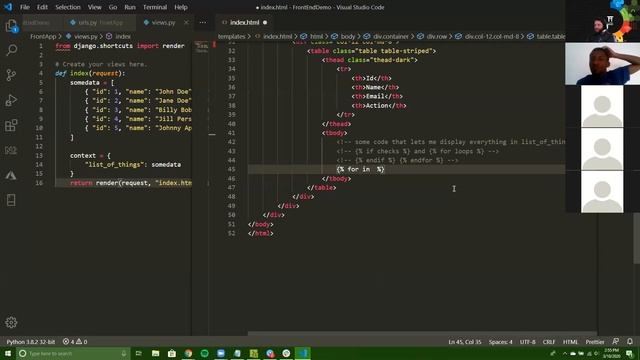The image size is (640, 360).
Task: Open Spotify from taskbar
Action: click(x=204, y=353)
